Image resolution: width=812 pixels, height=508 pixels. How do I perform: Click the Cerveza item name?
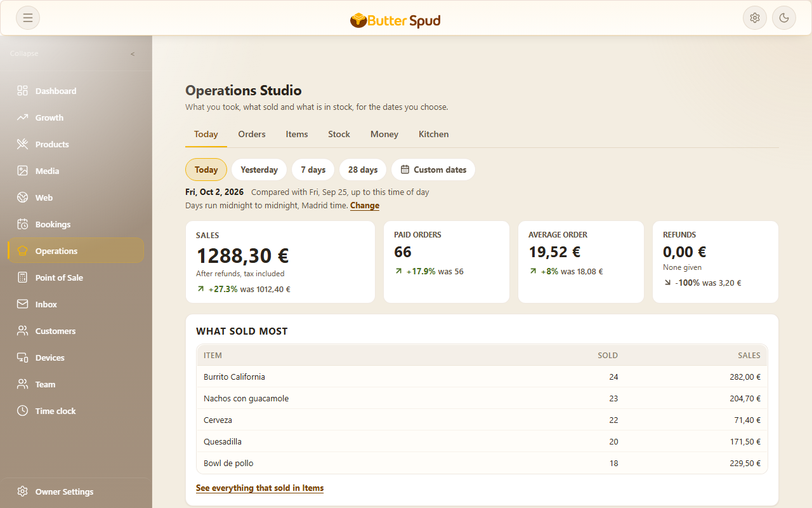[218, 420]
